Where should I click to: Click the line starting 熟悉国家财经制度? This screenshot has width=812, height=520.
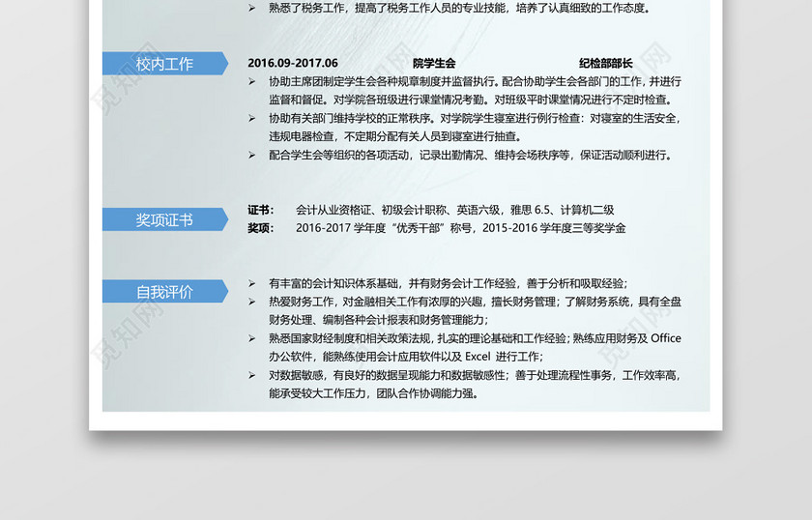click(x=475, y=338)
